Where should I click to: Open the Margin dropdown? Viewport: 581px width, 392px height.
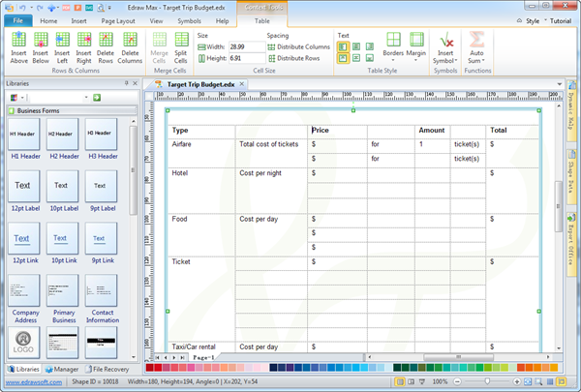click(416, 48)
